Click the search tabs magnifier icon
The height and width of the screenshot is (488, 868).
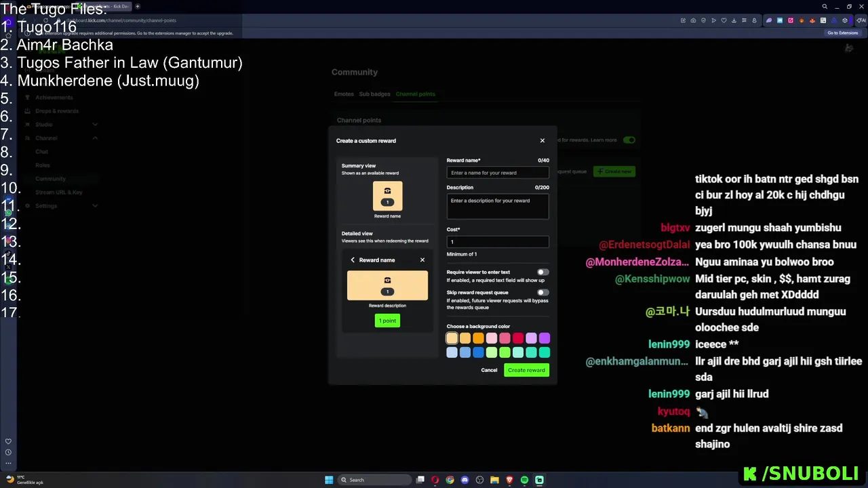coord(825,7)
